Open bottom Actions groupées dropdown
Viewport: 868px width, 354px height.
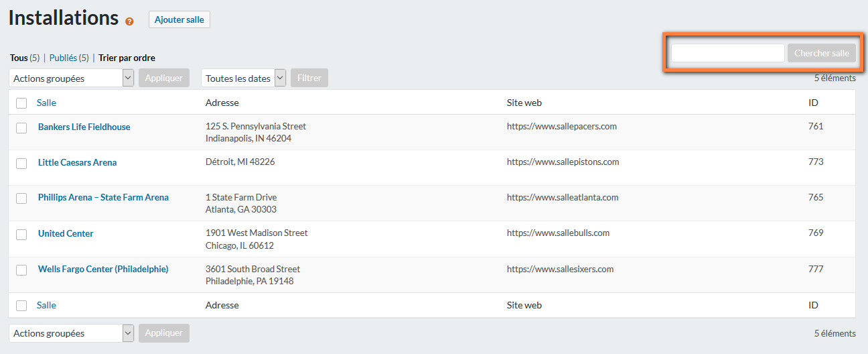tap(72, 333)
